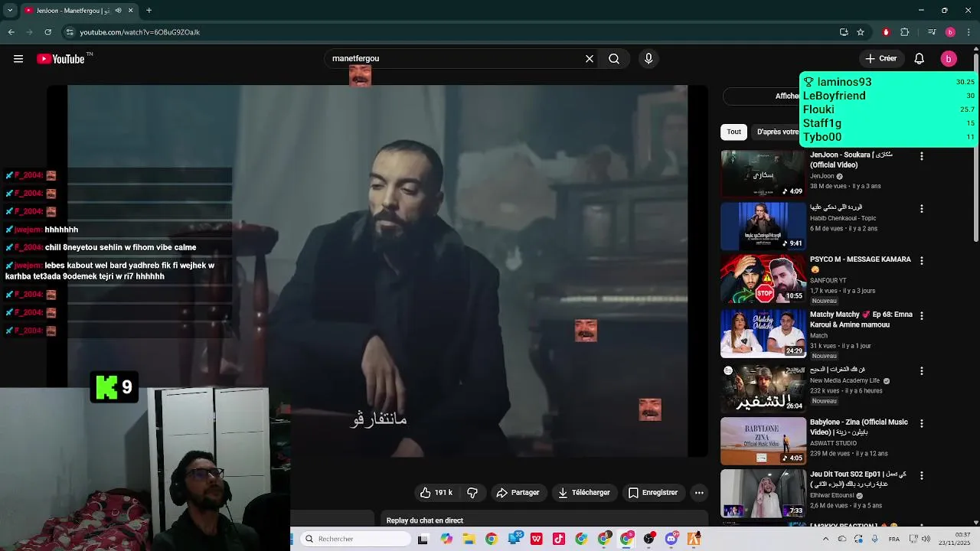Select the Tout filter chip
Viewport: 980px width, 551px height.
pyautogui.click(x=733, y=132)
